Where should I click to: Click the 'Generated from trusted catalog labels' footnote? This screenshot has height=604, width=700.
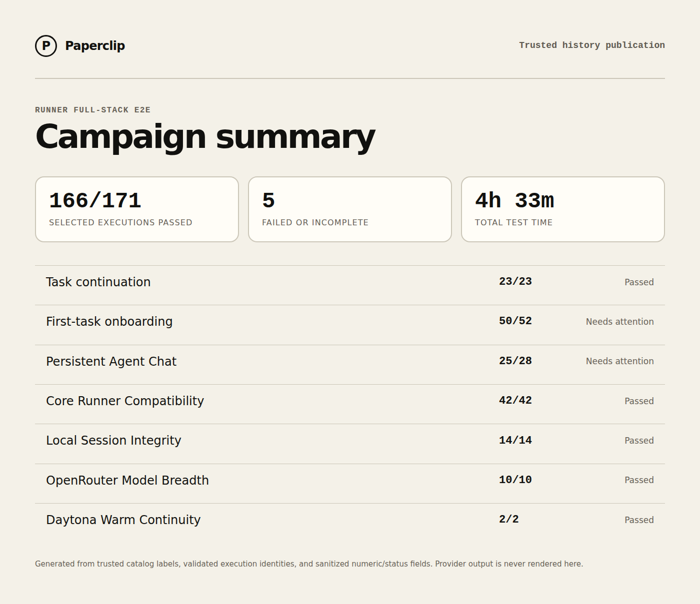click(x=309, y=564)
